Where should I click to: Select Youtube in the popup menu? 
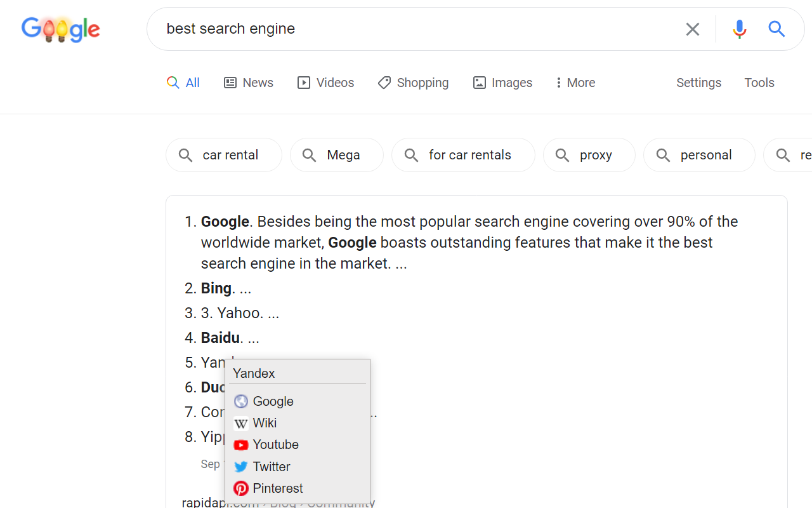297,444
